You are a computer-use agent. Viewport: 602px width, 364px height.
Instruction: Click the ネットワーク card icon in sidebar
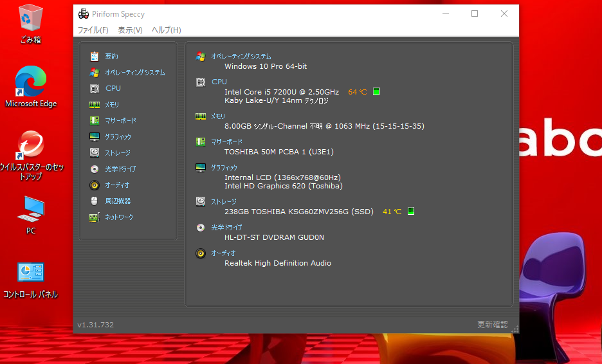click(x=95, y=217)
